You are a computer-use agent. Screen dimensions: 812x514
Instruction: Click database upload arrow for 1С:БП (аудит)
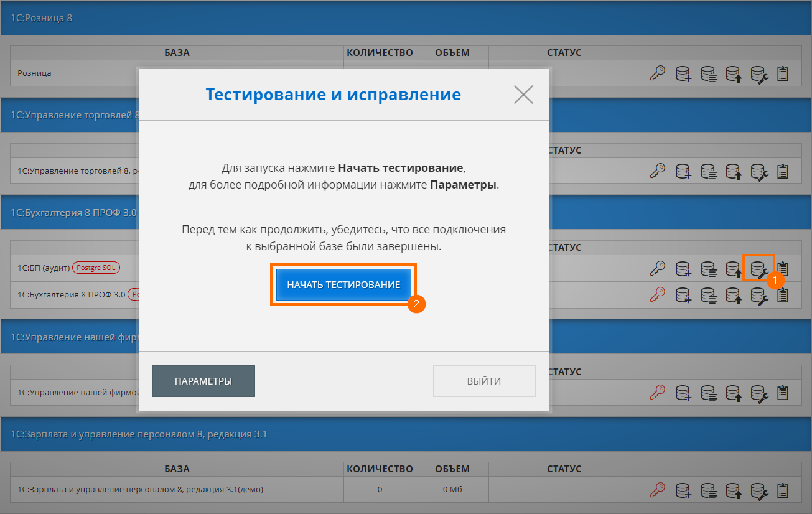click(x=734, y=268)
